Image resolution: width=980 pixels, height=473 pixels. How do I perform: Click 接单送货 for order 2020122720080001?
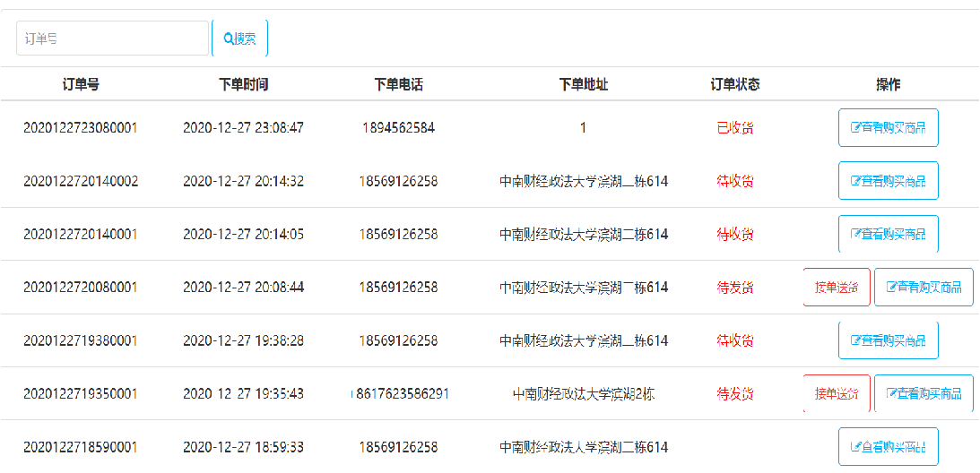coord(837,288)
